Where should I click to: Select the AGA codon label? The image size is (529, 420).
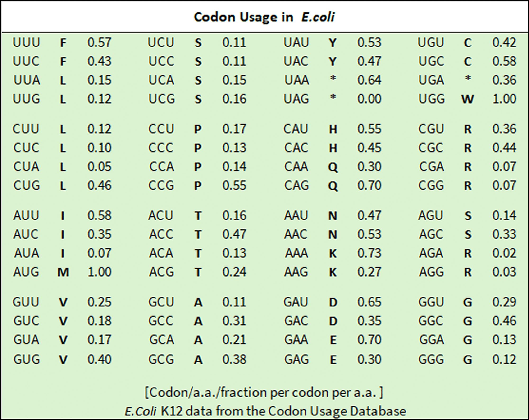click(x=431, y=253)
